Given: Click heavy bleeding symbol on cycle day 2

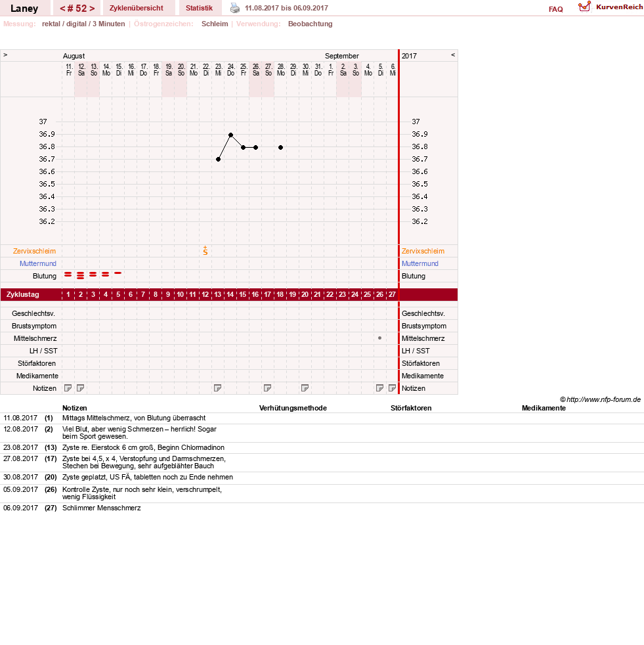Looking at the screenshot, I should click(x=81, y=276).
